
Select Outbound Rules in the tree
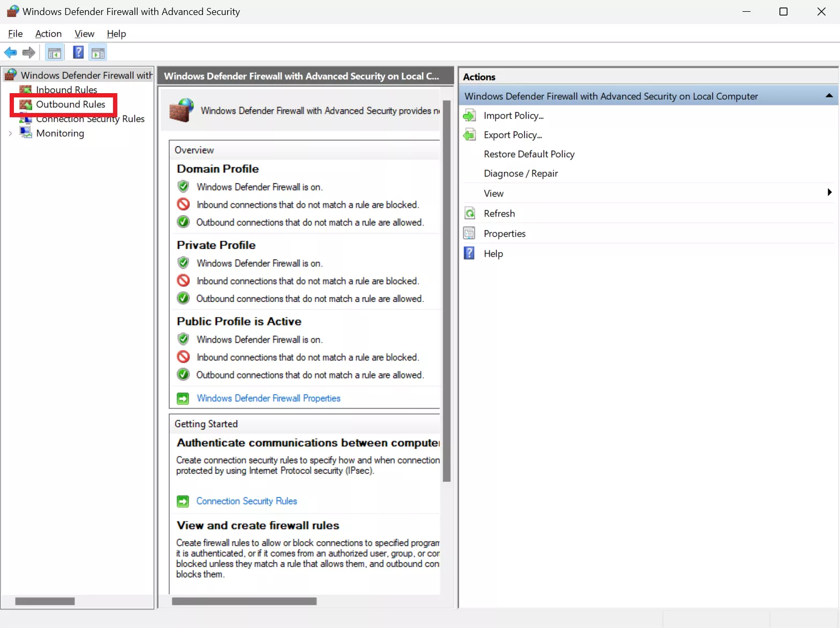pyautogui.click(x=70, y=104)
